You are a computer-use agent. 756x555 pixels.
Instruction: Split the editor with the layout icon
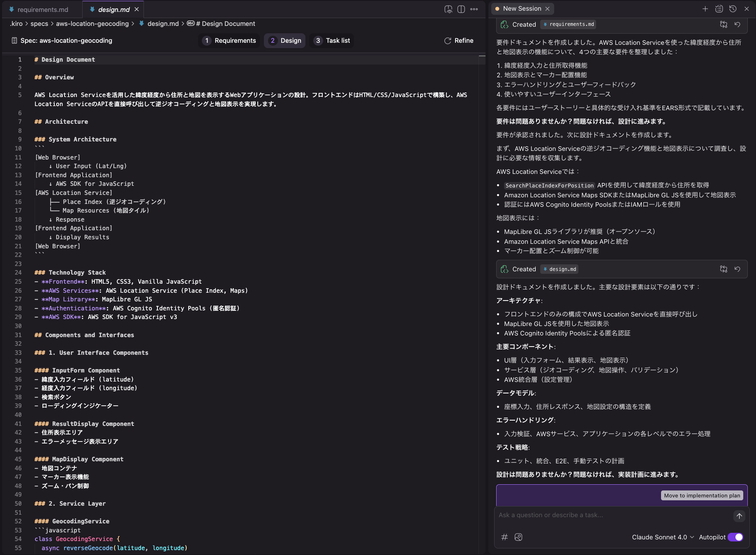click(x=461, y=9)
